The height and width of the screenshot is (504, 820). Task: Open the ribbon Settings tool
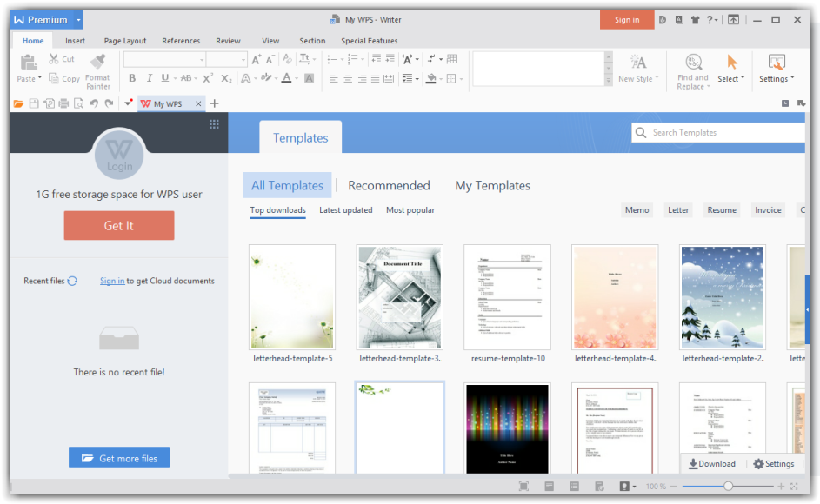(776, 70)
